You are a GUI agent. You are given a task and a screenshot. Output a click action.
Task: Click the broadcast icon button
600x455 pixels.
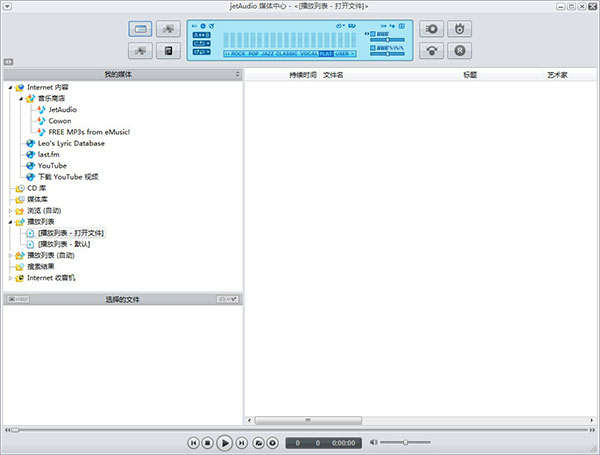point(431,51)
